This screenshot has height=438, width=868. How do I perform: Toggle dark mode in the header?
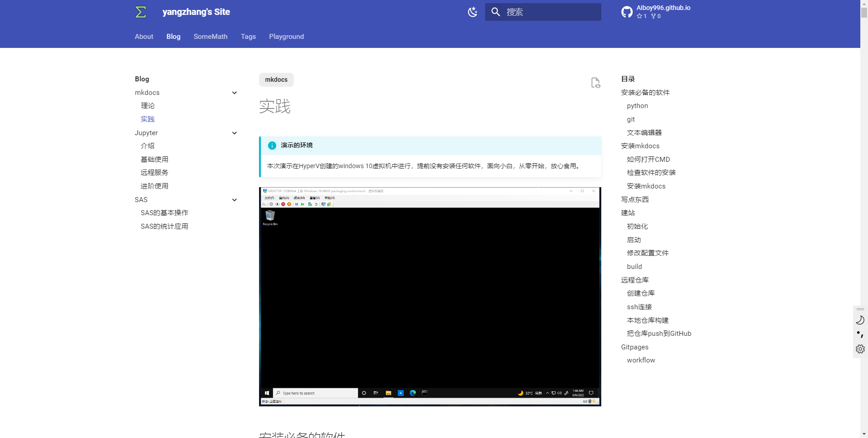pos(472,12)
